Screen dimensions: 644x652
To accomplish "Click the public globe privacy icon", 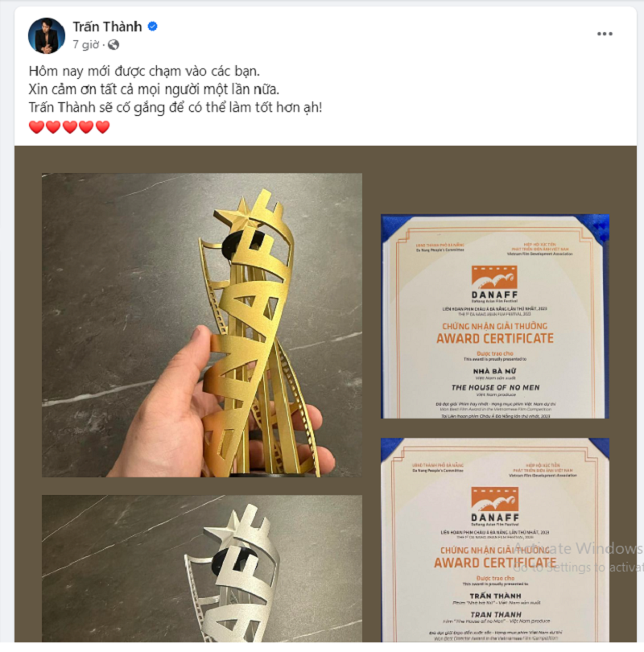I will point(114,44).
